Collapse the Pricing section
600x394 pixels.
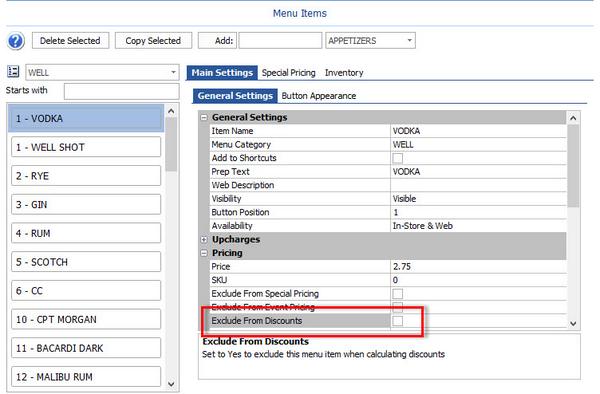204,253
